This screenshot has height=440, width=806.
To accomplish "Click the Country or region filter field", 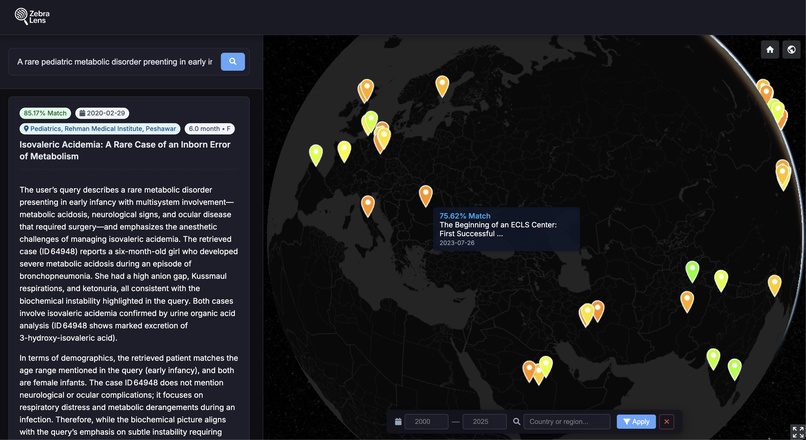I will [566, 421].
